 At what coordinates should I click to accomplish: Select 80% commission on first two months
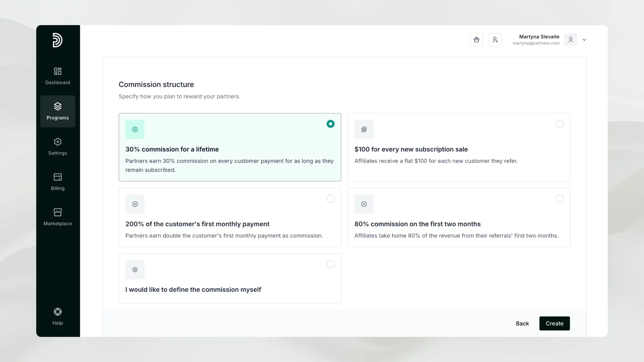[x=559, y=199]
